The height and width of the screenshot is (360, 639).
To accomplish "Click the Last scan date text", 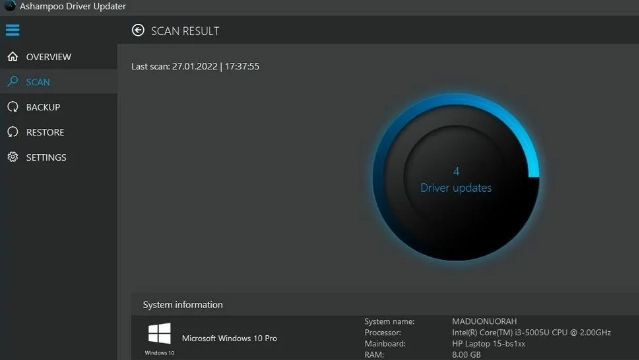I will click(x=195, y=66).
